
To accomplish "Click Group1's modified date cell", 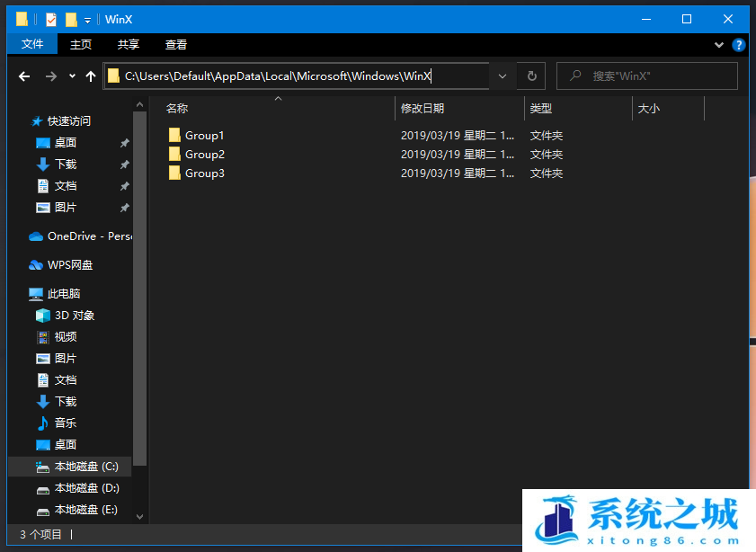I will coord(458,136).
